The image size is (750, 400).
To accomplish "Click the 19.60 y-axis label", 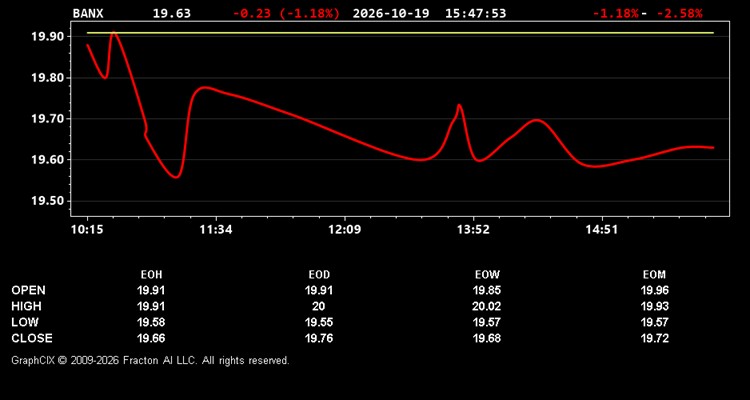I will tap(48, 160).
